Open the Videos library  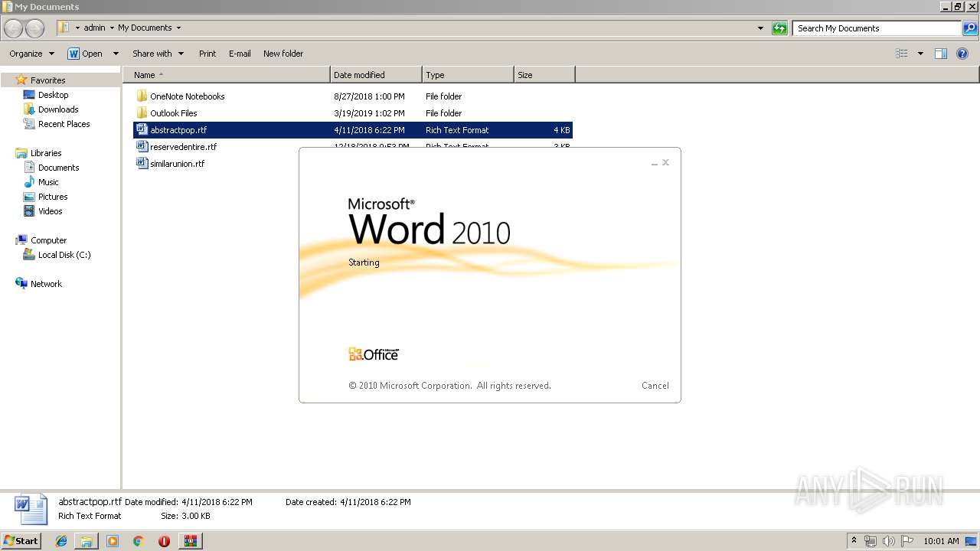(x=50, y=211)
